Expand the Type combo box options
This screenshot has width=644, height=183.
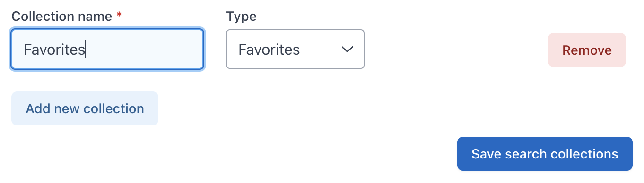pos(295,49)
